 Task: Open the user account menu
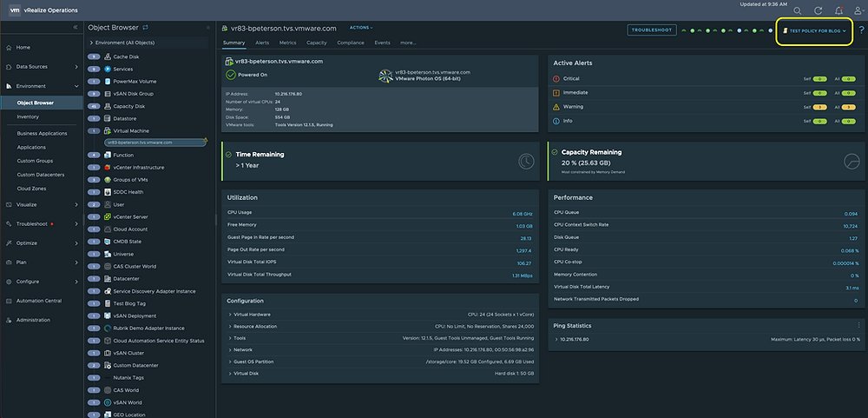[858, 10]
